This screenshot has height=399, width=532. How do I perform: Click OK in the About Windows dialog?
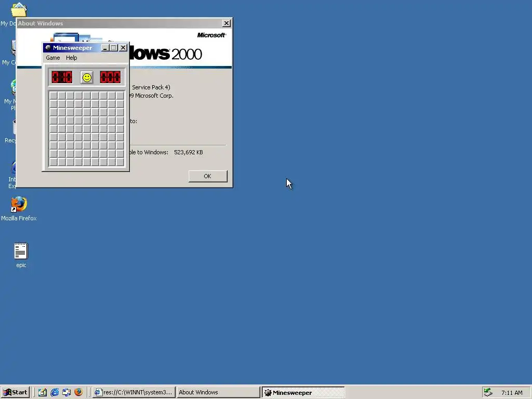pyautogui.click(x=208, y=176)
